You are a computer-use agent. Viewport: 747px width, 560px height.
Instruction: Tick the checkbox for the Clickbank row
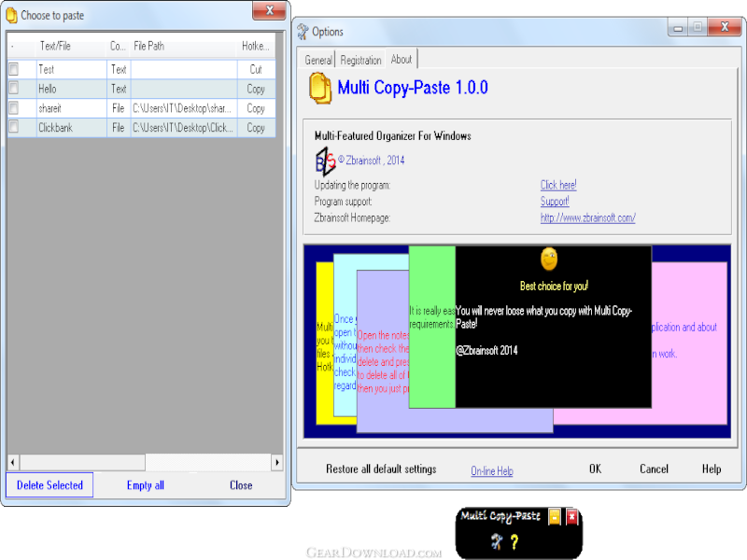tap(14, 127)
